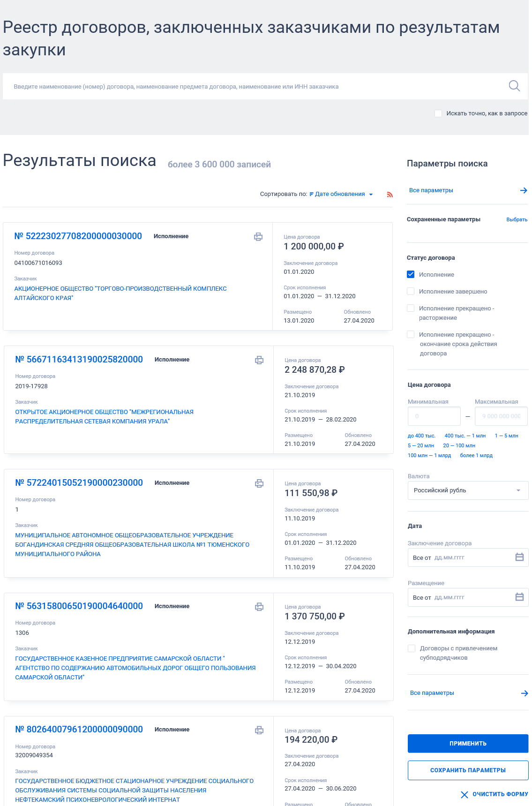Open calendar for Размещение date
This screenshot has height=806, width=532.
(x=519, y=597)
